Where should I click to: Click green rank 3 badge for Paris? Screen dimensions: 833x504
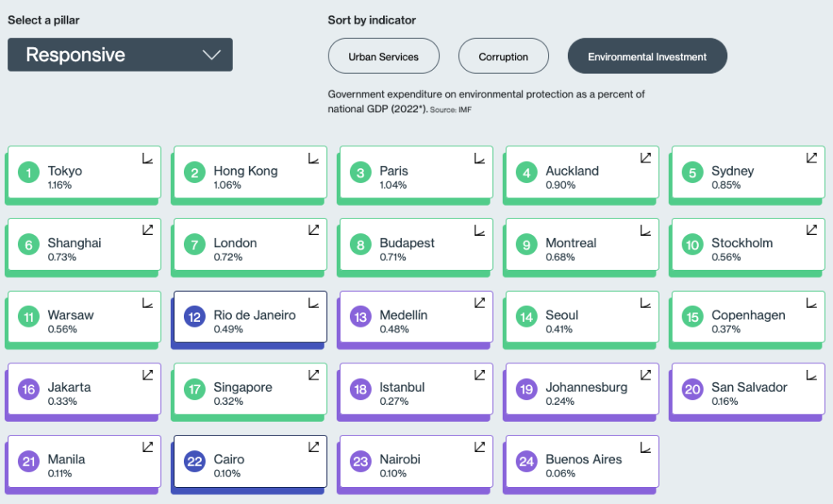[360, 172]
